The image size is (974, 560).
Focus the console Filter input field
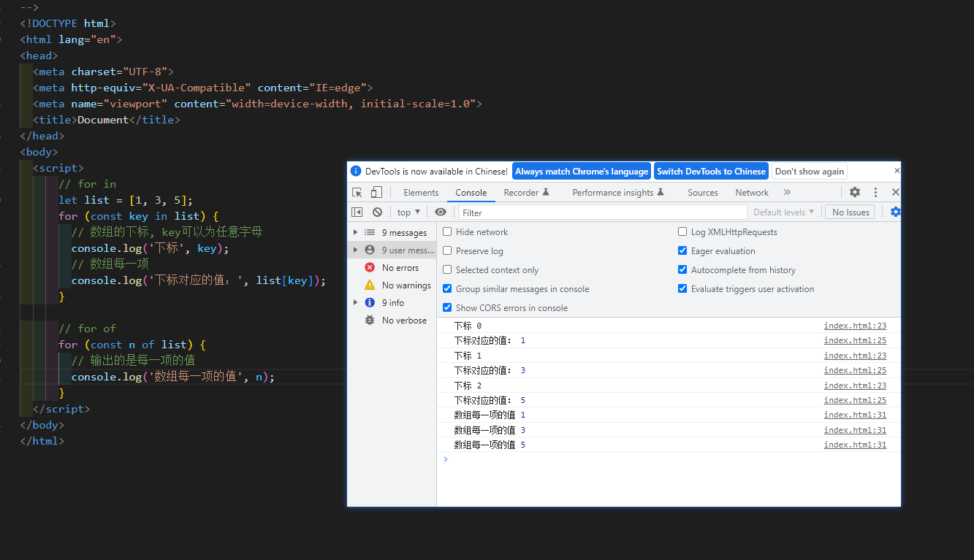603,212
